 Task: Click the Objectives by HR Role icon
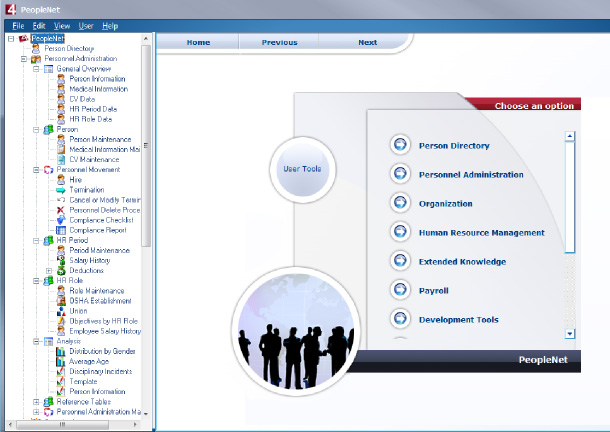click(x=61, y=321)
